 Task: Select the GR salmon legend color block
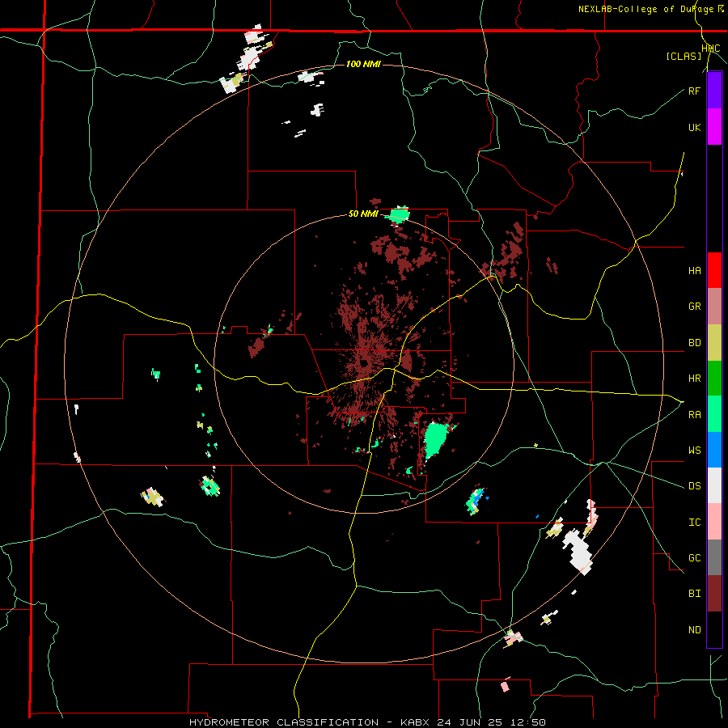pyautogui.click(x=714, y=307)
